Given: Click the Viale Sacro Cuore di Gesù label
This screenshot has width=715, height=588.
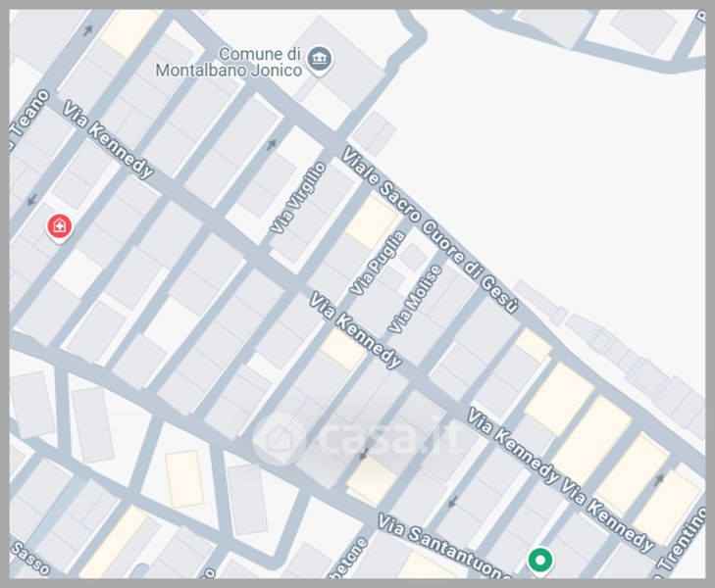Looking at the screenshot, I should 431,230.
